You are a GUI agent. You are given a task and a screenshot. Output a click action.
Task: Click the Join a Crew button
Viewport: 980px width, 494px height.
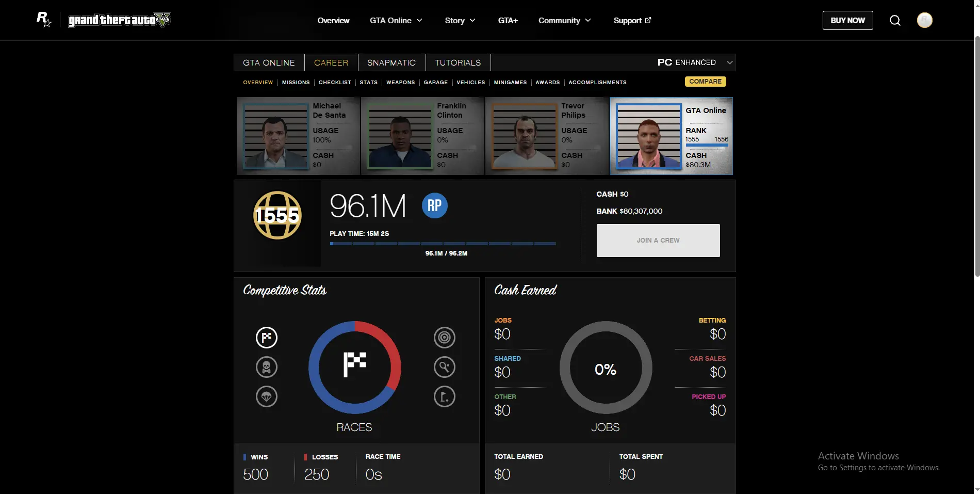tap(658, 241)
